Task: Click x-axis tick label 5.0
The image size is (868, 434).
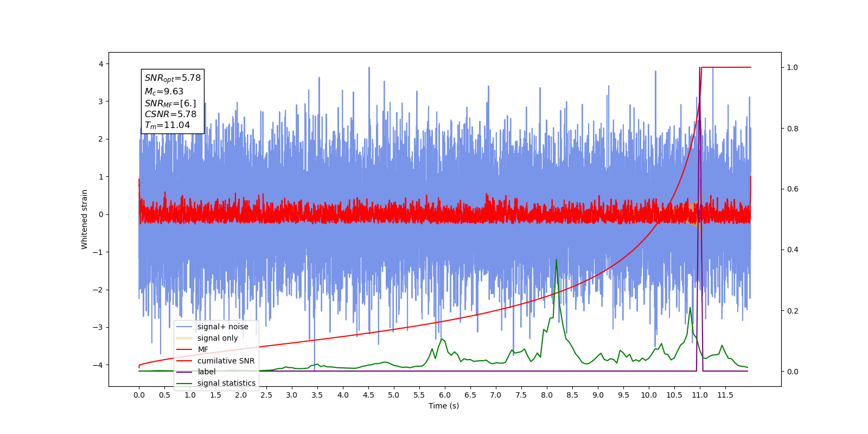Action: click(394, 395)
